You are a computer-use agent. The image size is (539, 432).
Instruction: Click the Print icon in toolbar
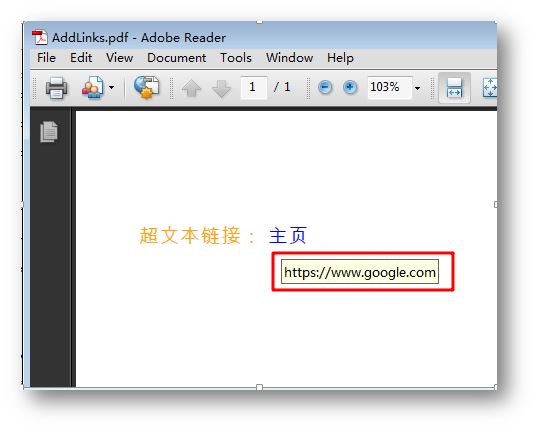pos(56,88)
